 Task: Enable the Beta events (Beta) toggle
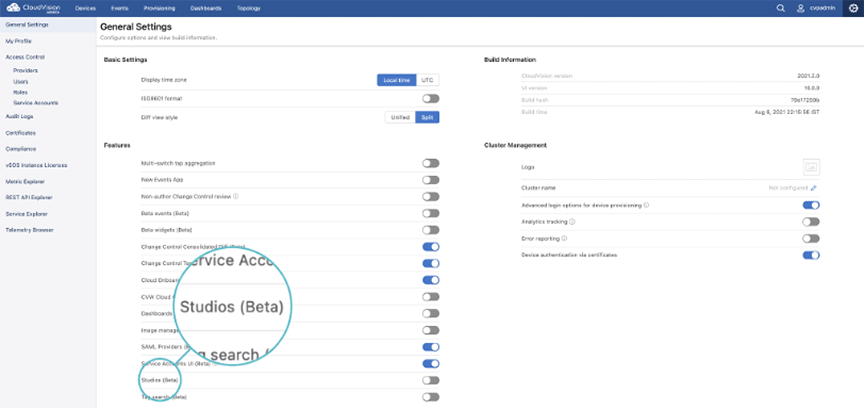coord(431,213)
